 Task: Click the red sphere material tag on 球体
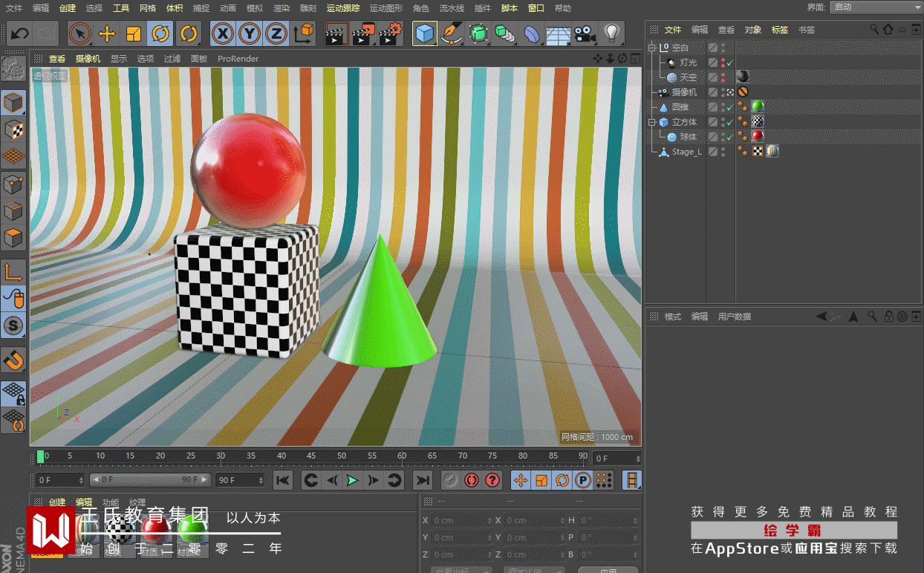pos(757,136)
